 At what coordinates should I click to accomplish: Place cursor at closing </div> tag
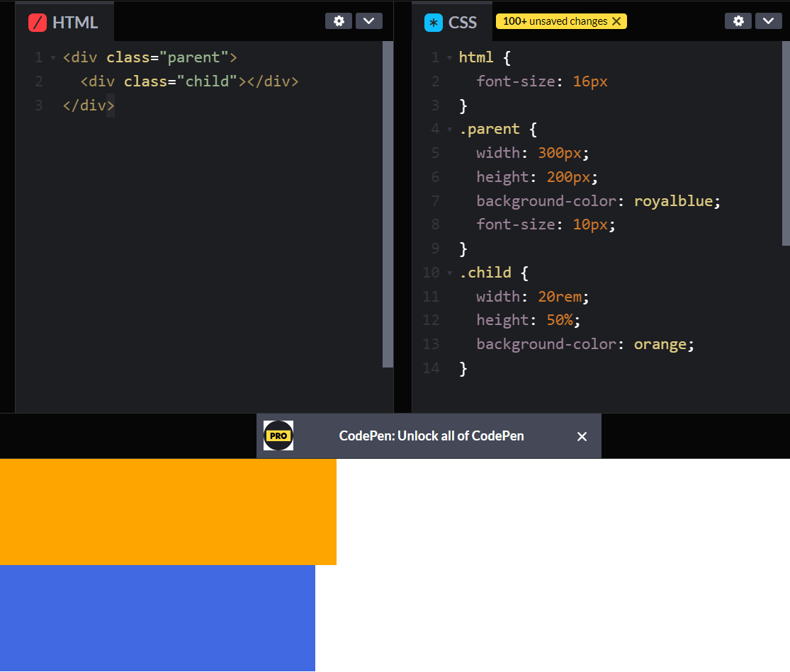[x=89, y=106]
